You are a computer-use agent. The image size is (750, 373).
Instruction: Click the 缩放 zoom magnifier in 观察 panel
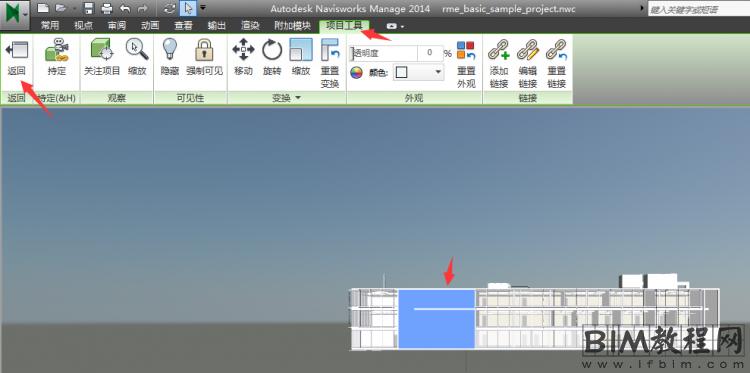[137, 58]
